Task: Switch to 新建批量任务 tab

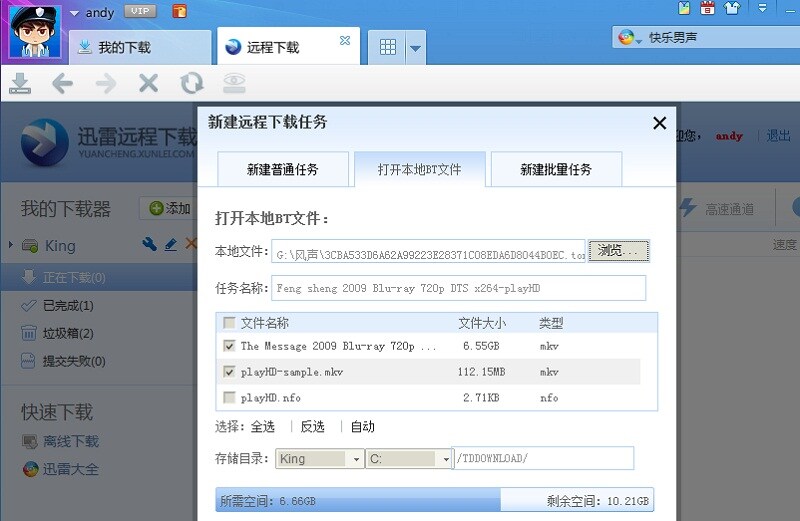Action: click(556, 169)
